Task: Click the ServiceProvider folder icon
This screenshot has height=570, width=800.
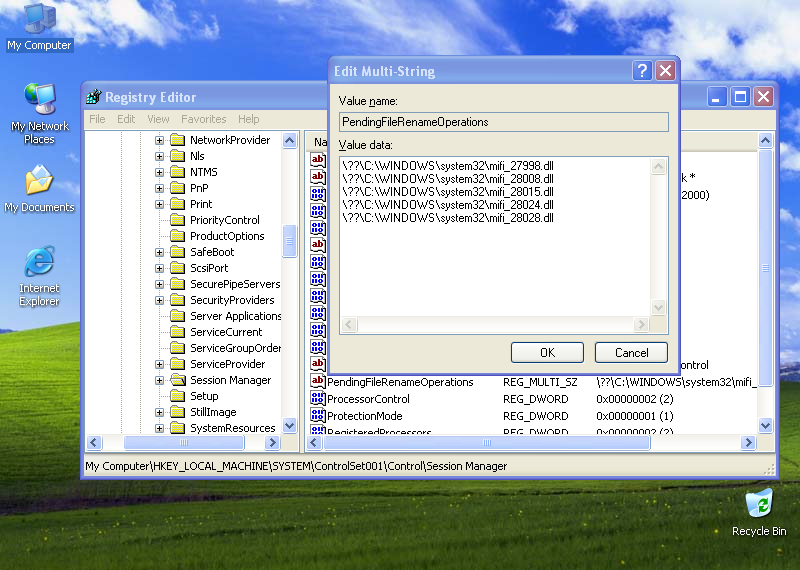Action: [x=177, y=364]
